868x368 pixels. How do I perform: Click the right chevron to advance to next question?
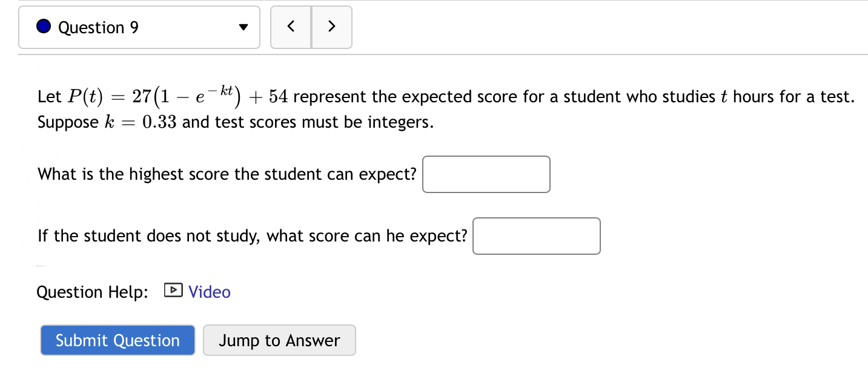click(x=331, y=27)
